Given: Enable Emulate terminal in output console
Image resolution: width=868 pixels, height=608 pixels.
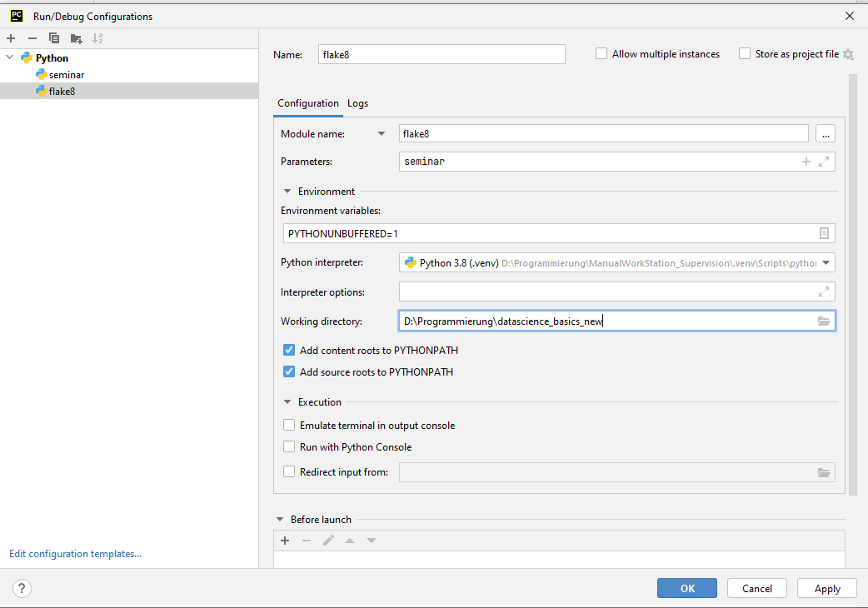Looking at the screenshot, I should click(289, 426).
